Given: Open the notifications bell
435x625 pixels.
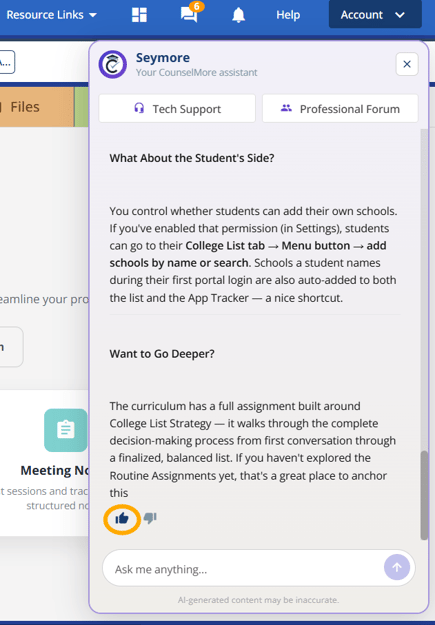Looking at the screenshot, I should coord(238,15).
